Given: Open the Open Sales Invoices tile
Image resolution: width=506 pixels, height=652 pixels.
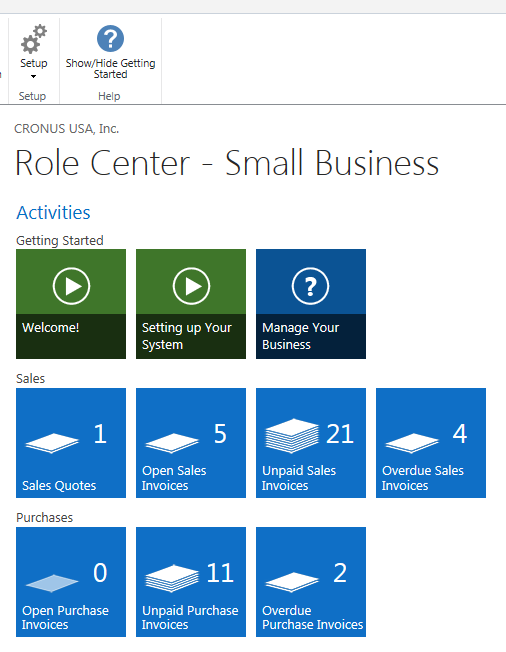Looking at the screenshot, I should (x=191, y=443).
